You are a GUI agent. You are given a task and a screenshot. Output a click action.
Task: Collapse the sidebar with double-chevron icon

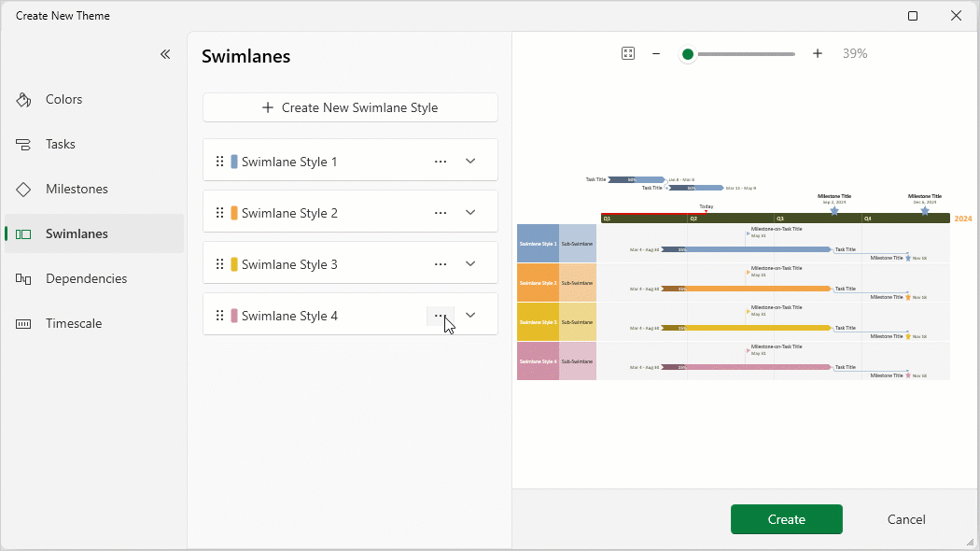(x=165, y=54)
